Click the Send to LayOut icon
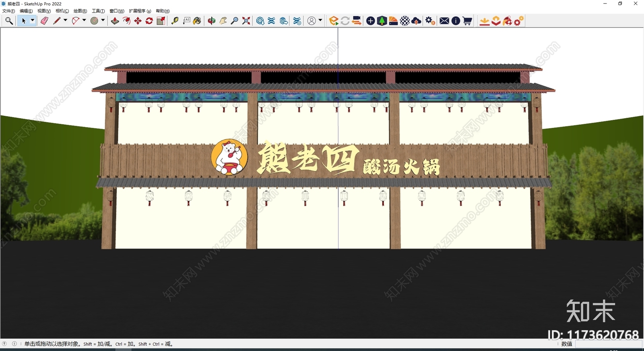Viewport: 644px width, 351px height. point(284,21)
